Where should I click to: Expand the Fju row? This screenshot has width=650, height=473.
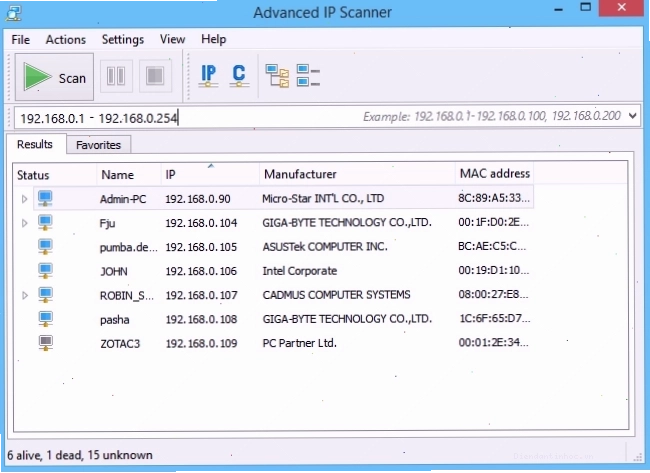24,223
